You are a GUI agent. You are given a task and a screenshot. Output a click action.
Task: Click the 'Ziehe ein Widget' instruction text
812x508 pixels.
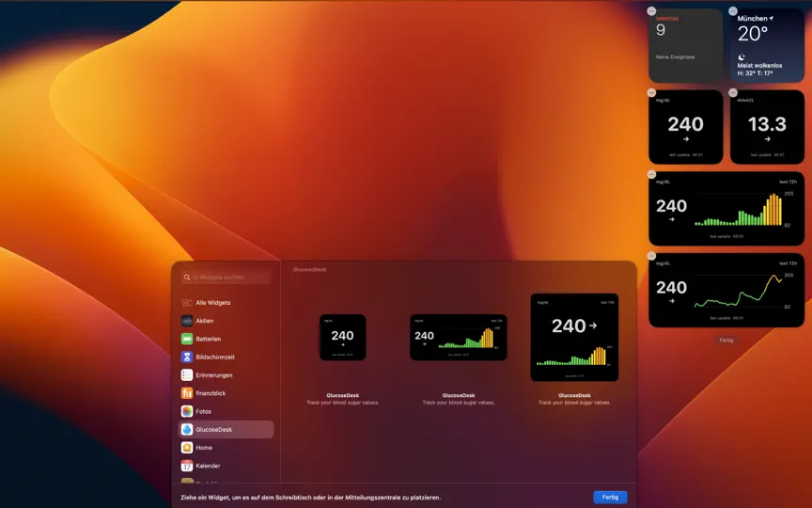(x=311, y=498)
